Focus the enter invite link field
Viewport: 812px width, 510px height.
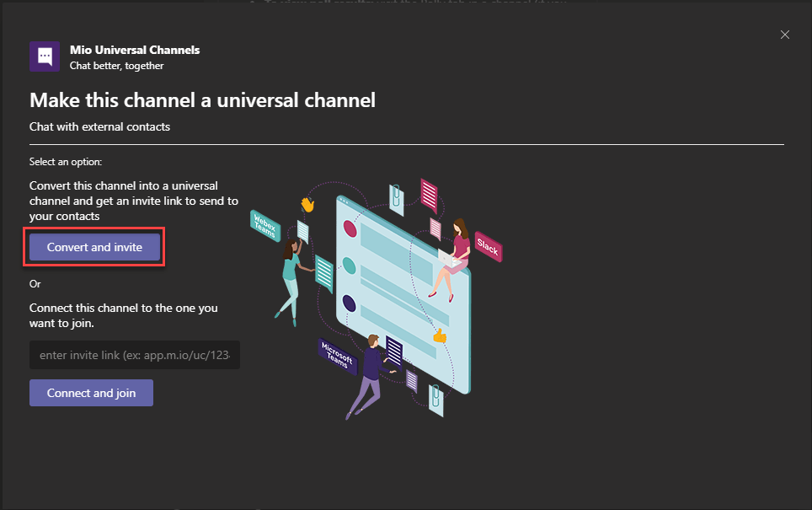tap(135, 355)
